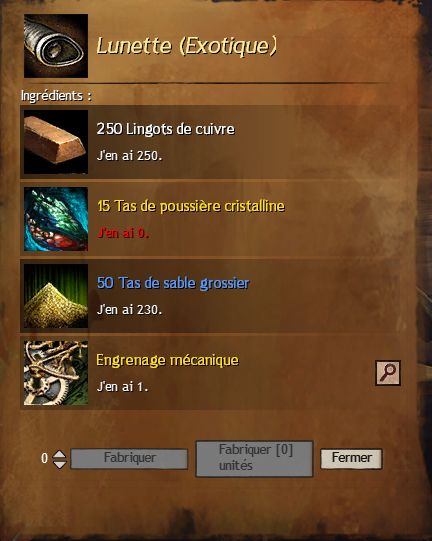Image resolution: width=432 pixels, height=541 pixels.
Task: Increase quantity with the up arrow
Action: click(x=59, y=454)
